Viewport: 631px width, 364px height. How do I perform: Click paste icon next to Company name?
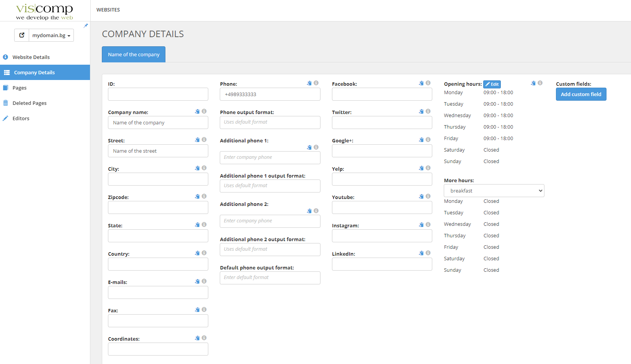coord(197,111)
